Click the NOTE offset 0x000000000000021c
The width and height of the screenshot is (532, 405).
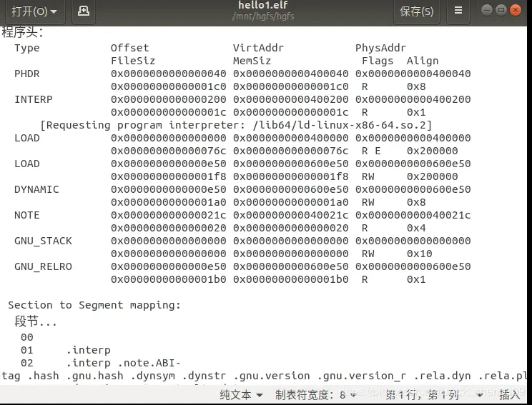(x=168, y=215)
